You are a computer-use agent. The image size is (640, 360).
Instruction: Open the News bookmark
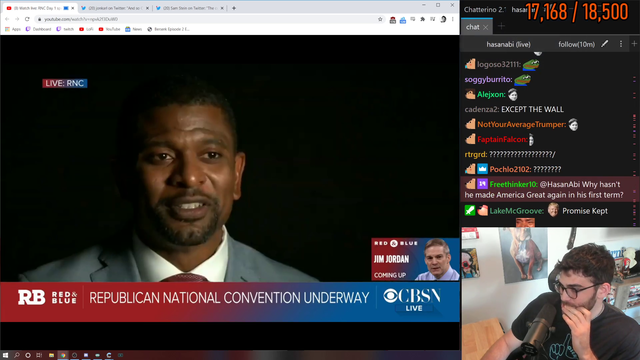[x=133, y=29]
